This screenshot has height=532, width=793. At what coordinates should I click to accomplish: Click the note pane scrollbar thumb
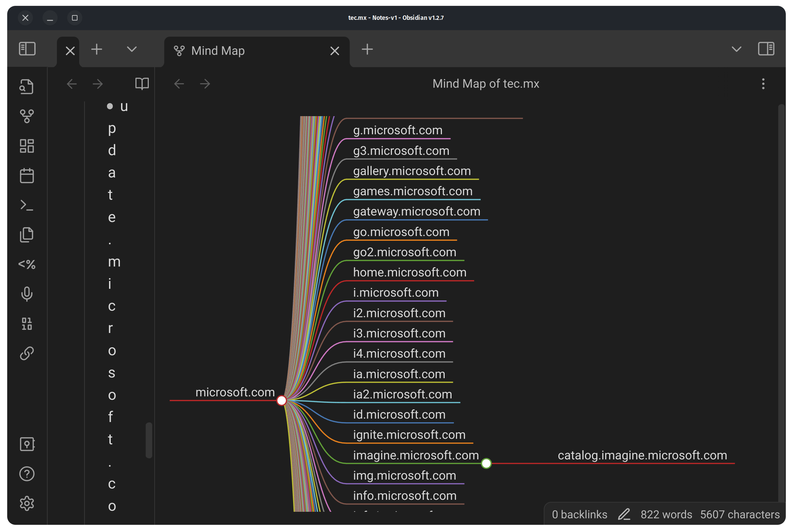[149, 440]
